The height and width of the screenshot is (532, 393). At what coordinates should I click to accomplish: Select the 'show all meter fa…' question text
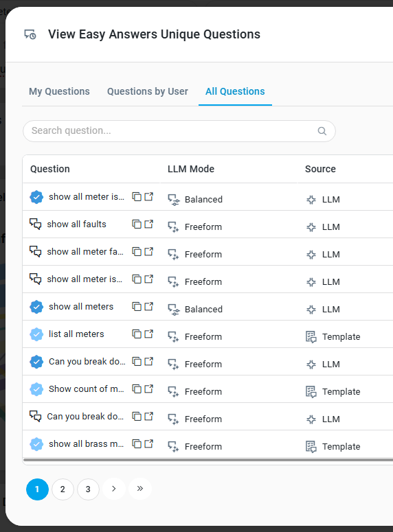[x=85, y=252]
